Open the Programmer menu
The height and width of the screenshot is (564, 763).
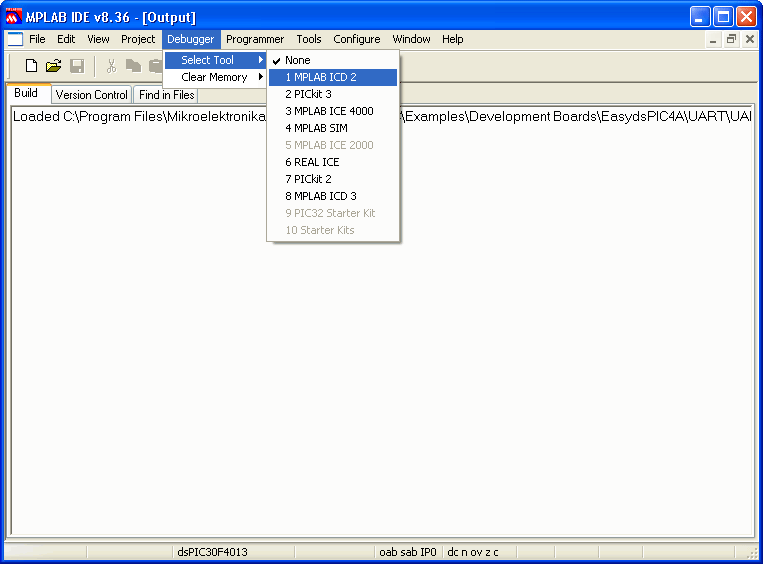click(x=255, y=39)
